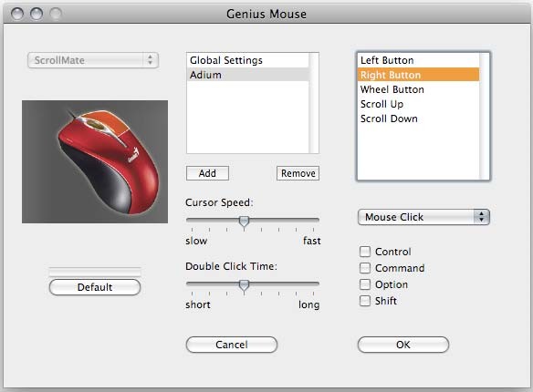The width and height of the screenshot is (533, 392).
Task: Restore settings with the Default button
Action: (95, 287)
